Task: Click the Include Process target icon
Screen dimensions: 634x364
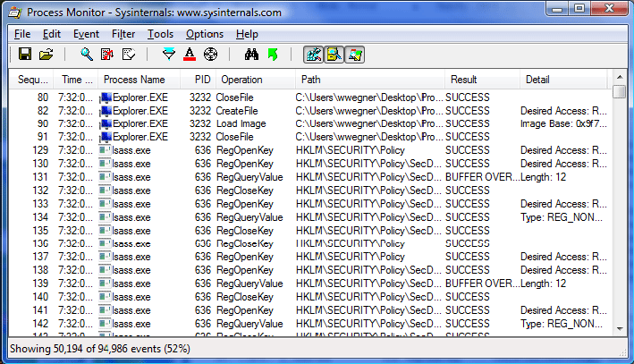Action: (x=210, y=54)
